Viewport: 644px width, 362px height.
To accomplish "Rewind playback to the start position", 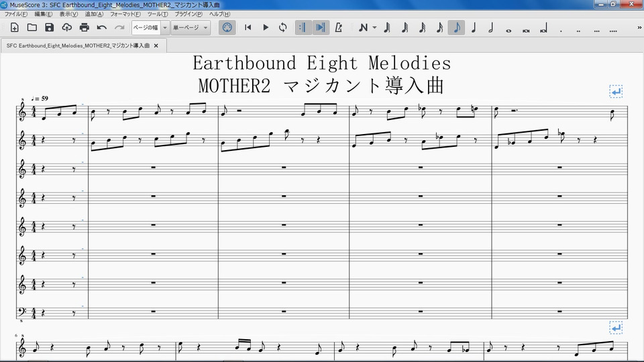I will (x=248, y=27).
